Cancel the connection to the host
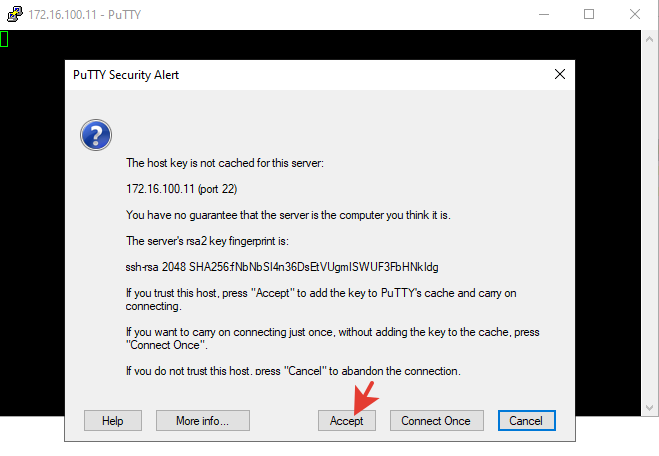The image size is (659, 456). coord(527,421)
